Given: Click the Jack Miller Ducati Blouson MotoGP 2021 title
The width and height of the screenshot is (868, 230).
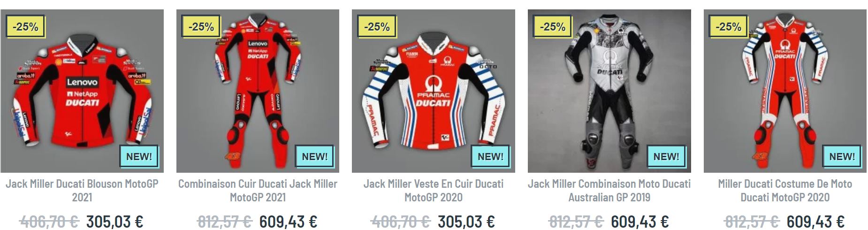Looking at the screenshot, I should pos(82,191).
